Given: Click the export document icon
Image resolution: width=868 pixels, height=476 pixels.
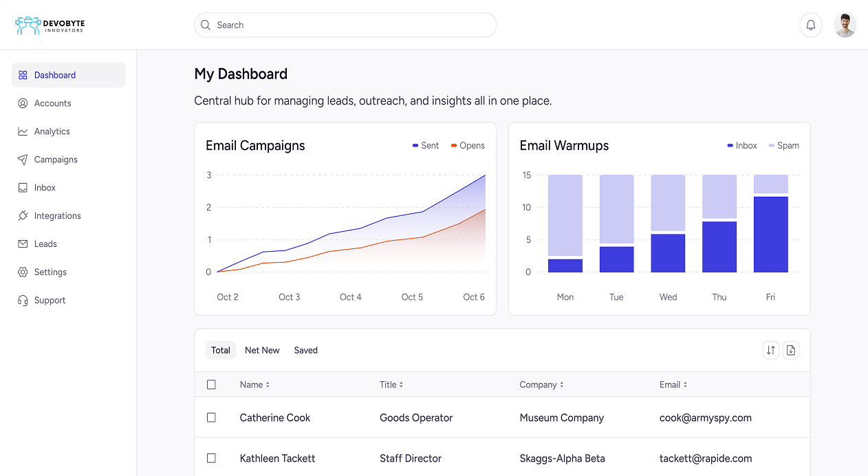Looking at the screenshot, I should pos(790,350).
